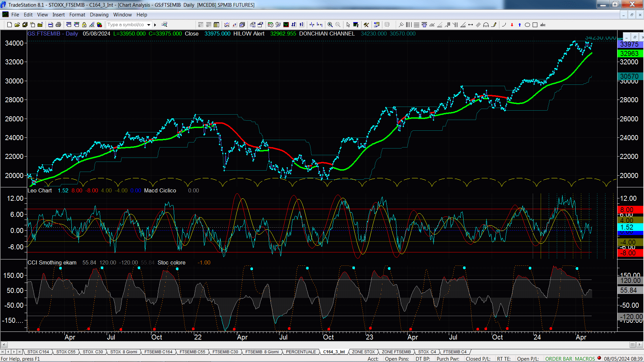Click the horizontal scrollbar right arrow

click(x=640, y=345)
